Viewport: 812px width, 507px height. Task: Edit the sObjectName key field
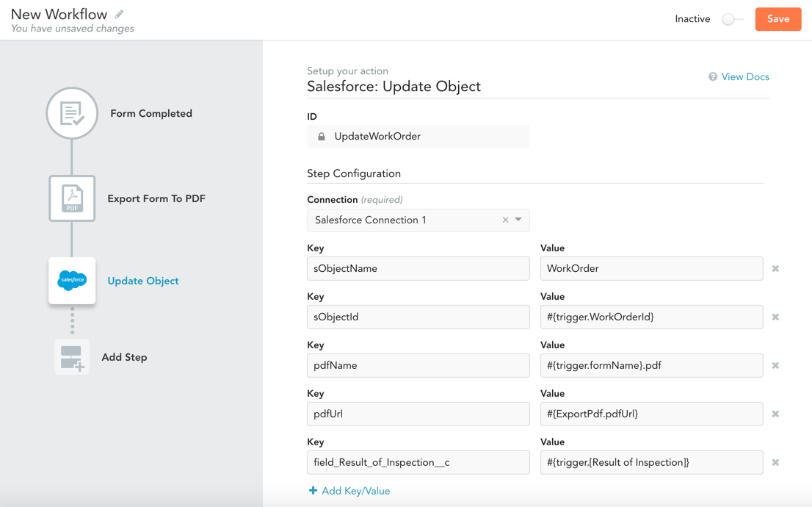coord(418,268)
